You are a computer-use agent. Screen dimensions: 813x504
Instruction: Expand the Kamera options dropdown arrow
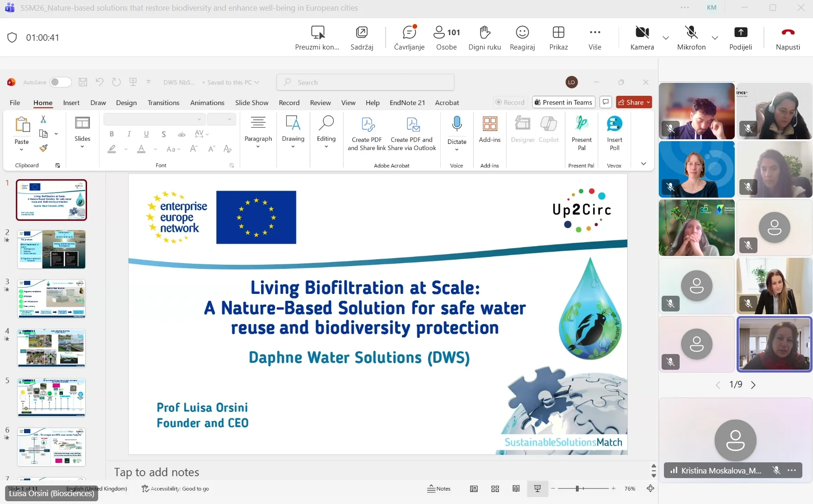coord(666,38)
